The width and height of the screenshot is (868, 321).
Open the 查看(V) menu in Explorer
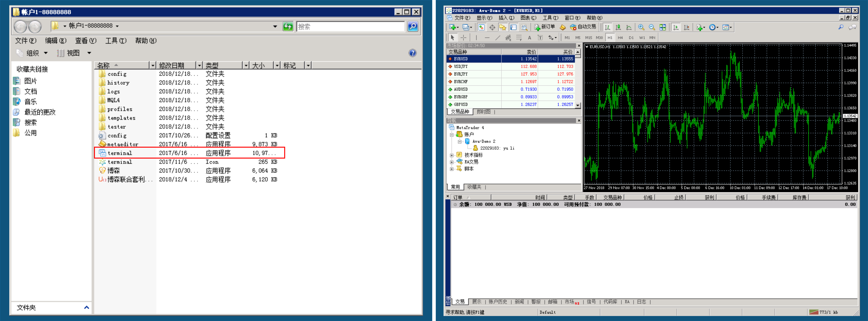point(86,41)
